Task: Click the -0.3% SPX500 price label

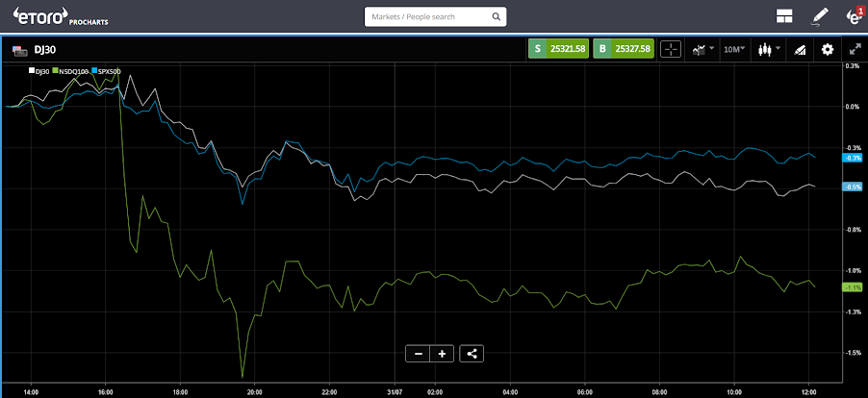Action: click(853, 158)
